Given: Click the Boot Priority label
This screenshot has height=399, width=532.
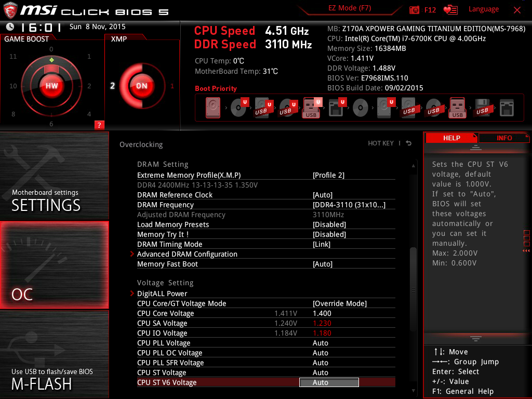Looking at the screenshot, I should pos(216,88).
